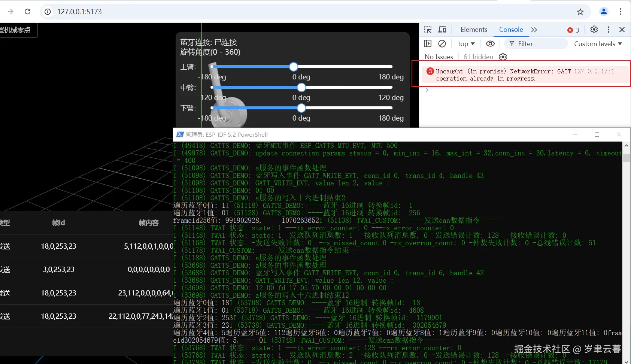Screen dimensions: 631x364
Task: Close the DevTools panel
Action: click(622, 30)
